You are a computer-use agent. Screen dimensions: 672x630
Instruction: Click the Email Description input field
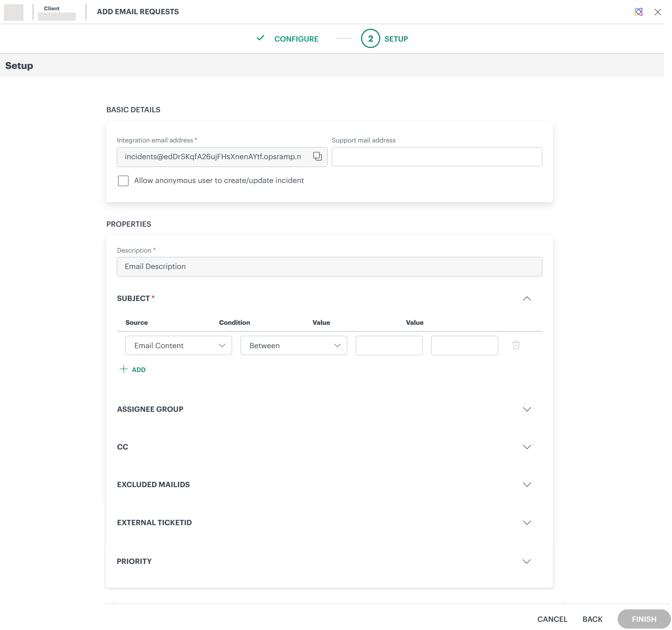coord(329,266)
